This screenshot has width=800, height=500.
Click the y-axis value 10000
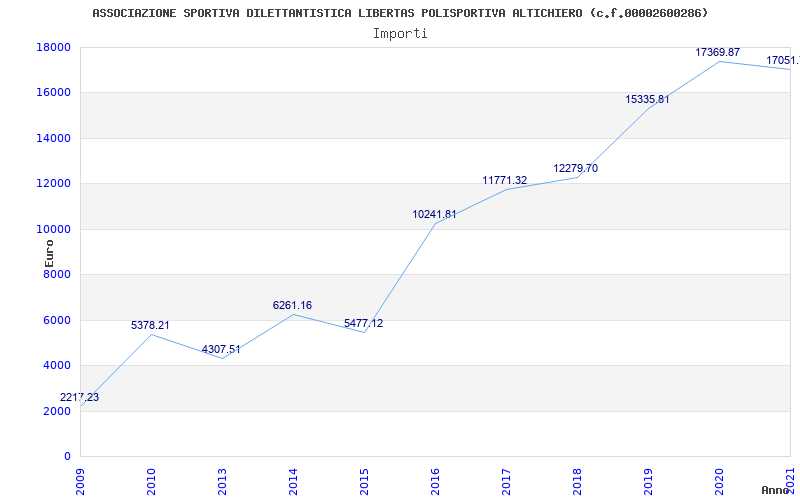tap(54, 230)
